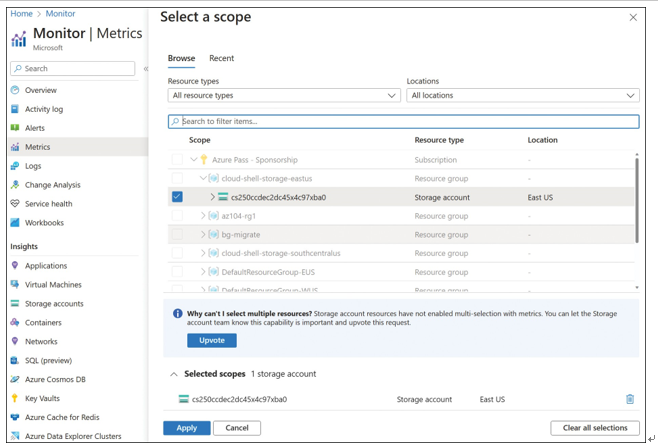Click the storage account icon beside cs250ccdec2dc45x4c97xba0 row
658x446 pixels.
pyautogui.click(x=223, y=197)
